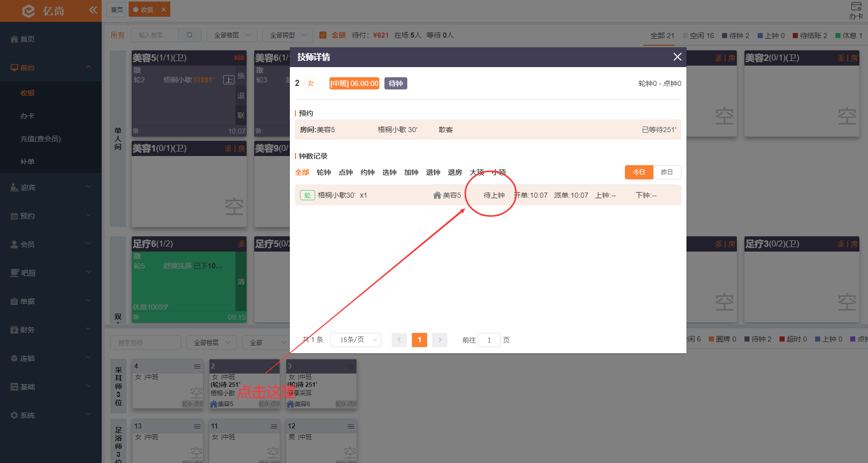Open the menu icon on technician card 4

[197, 366]
